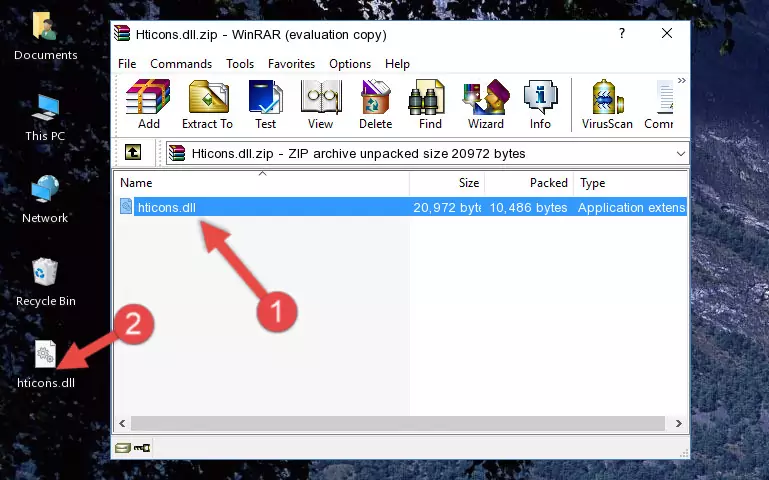Image resolution: width=769 pixels, height=480 pixels.
Task: Expand hidden toolbar items chevron
Action: tap(682, 80)
